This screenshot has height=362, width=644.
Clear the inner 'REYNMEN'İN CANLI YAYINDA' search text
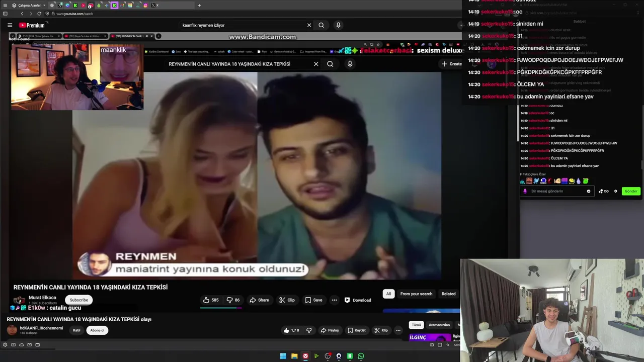(x=316, y=64)
